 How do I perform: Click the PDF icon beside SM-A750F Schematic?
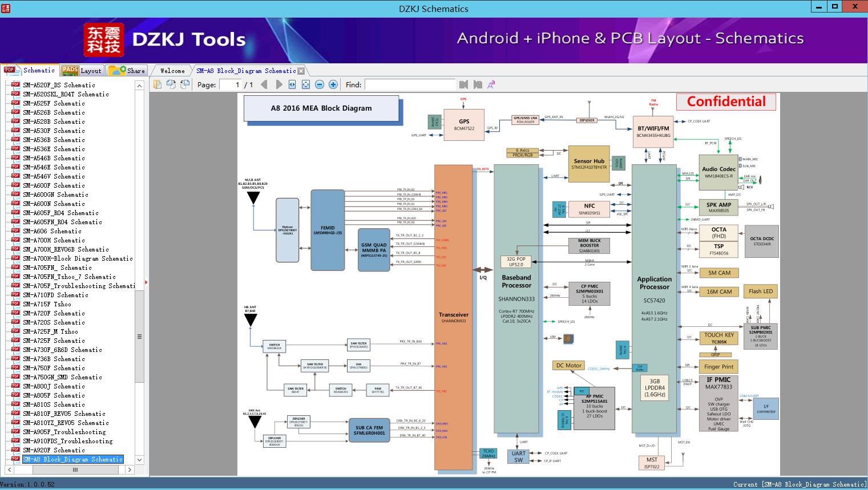pos(15,368)
